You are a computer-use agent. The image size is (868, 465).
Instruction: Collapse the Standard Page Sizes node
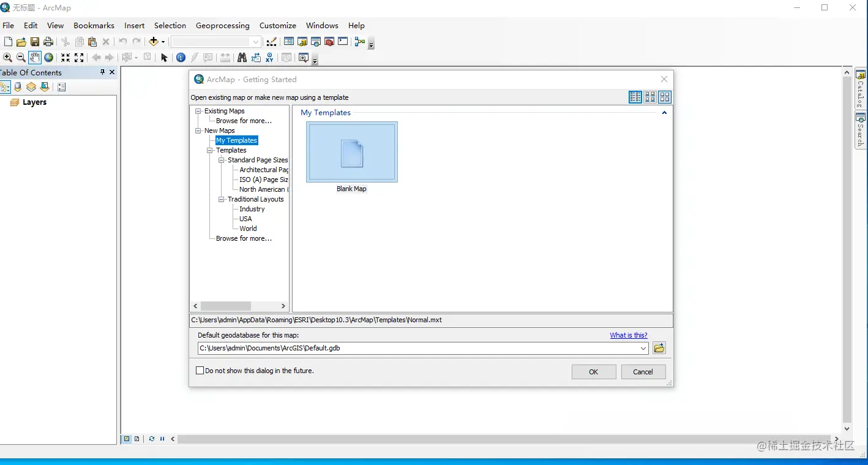coord(222,160)
